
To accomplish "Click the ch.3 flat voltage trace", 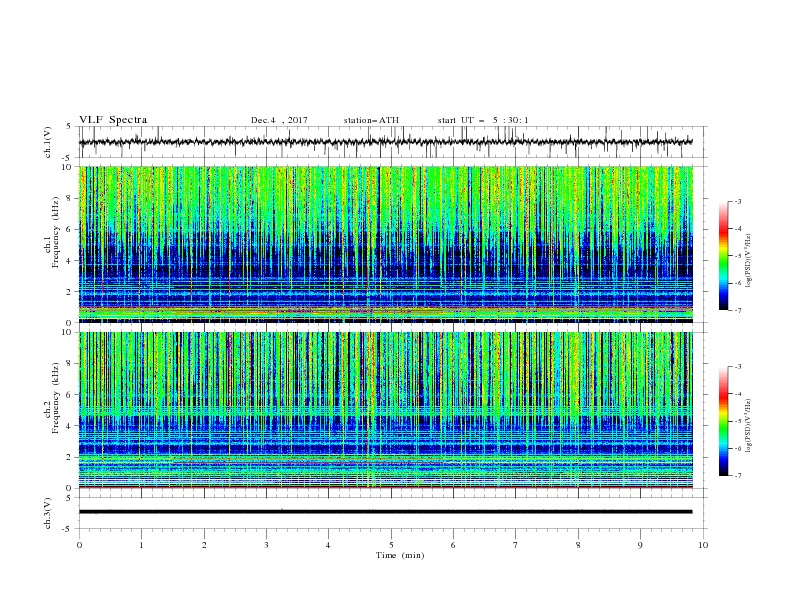I will [x=385, y=512].
